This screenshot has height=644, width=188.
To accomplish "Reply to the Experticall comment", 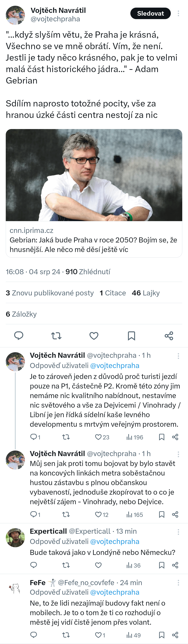I will pos(34,565).
